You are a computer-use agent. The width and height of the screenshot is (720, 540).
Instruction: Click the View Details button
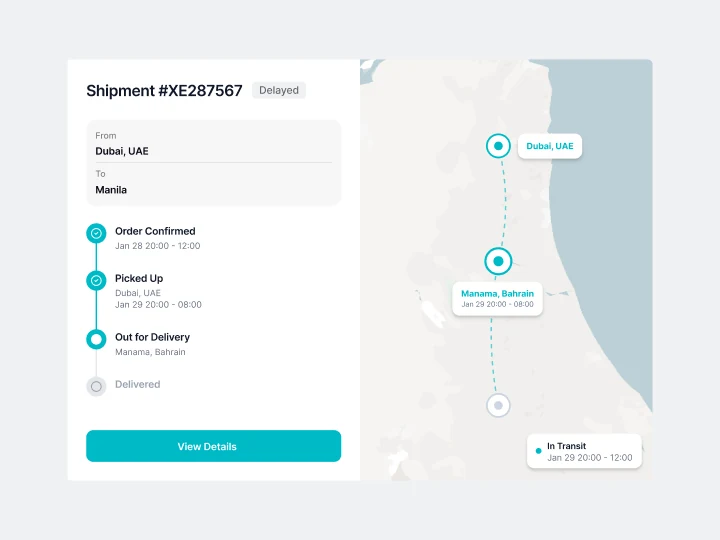pos(214,446)
